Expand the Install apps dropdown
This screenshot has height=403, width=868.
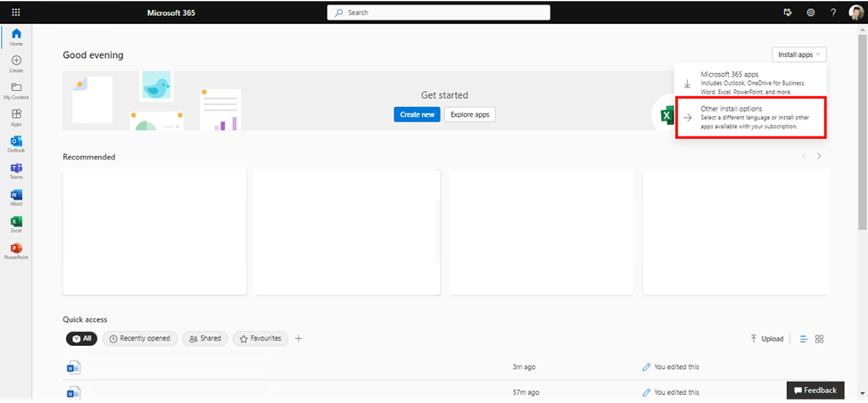point(798,54)
